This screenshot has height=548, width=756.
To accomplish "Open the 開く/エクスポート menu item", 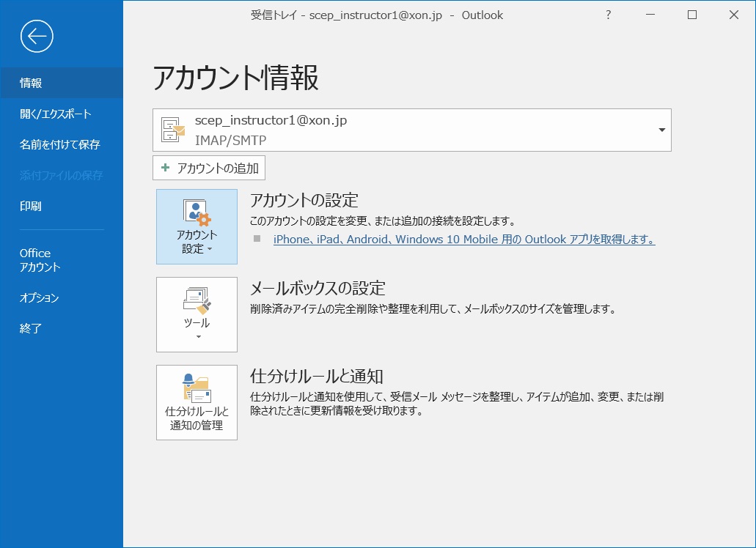I will point(55,114).
